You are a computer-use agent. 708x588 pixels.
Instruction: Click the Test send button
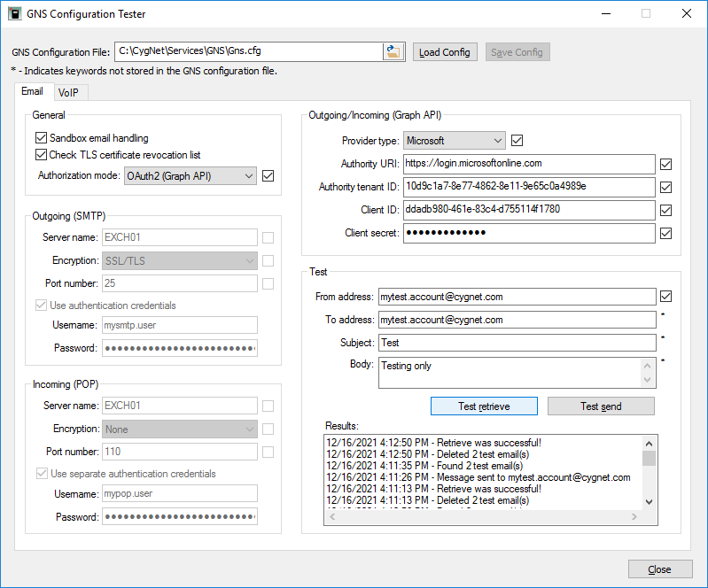pos(601,406)
